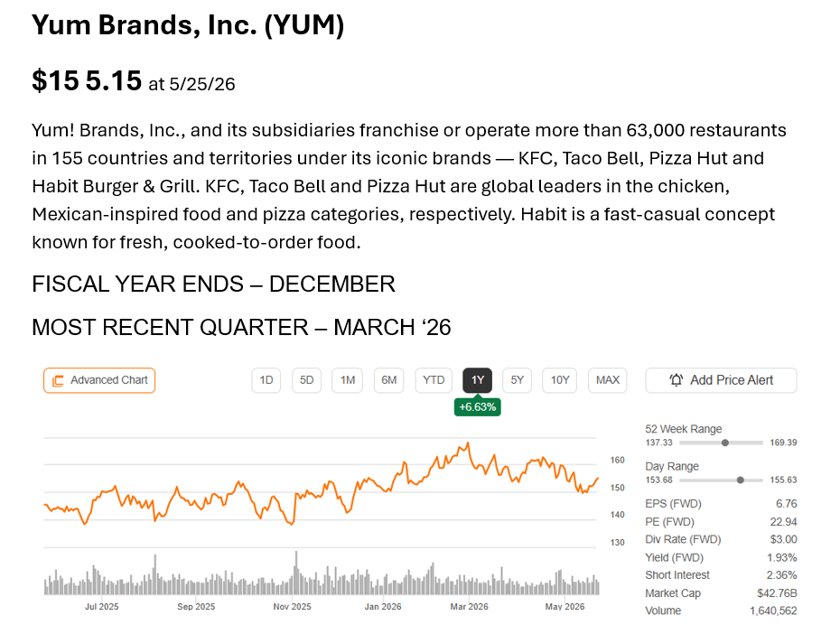840x634 pixels.
Task: Add a Price Alert
Action: (721, 380)
